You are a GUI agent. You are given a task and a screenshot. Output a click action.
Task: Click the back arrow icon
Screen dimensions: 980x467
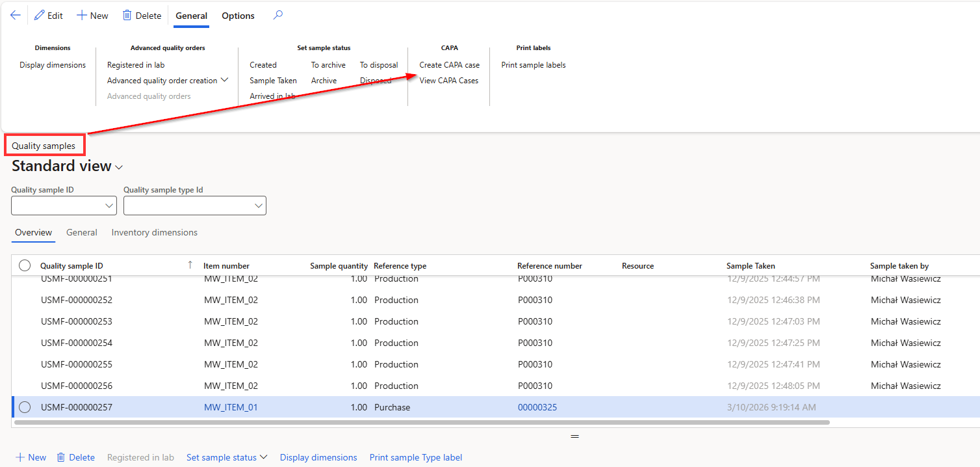(16, 16)
